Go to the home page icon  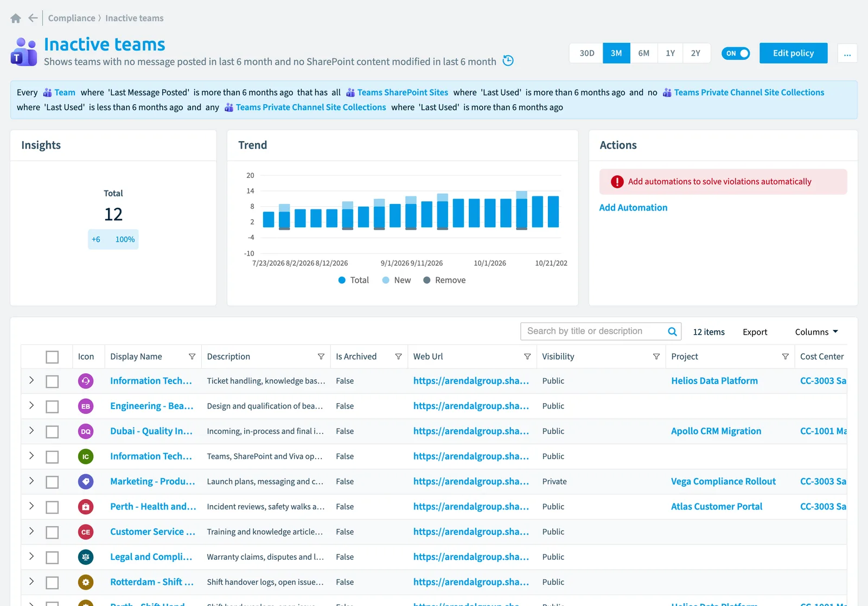coord(16,18)
